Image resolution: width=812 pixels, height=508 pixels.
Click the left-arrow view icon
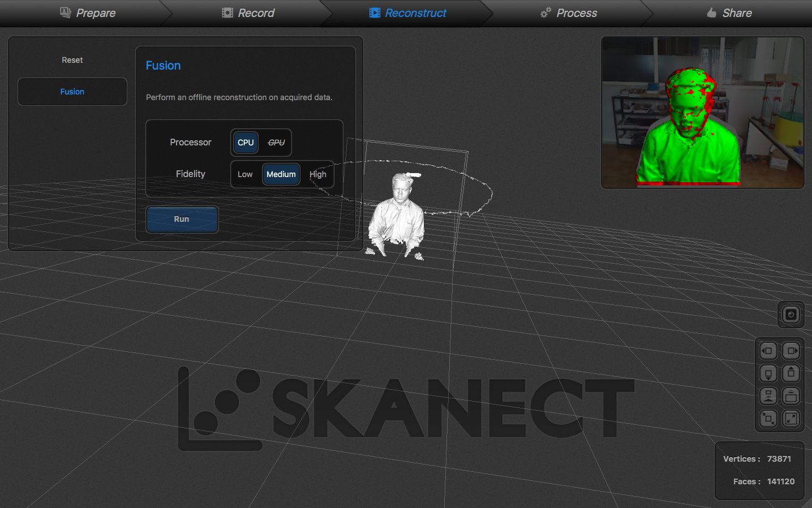coord(768,351)
